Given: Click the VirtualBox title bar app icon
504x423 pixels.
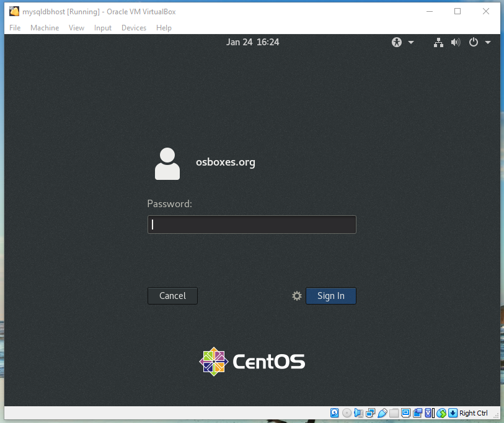Looking at the screenshot, I should tap(14, 11).
